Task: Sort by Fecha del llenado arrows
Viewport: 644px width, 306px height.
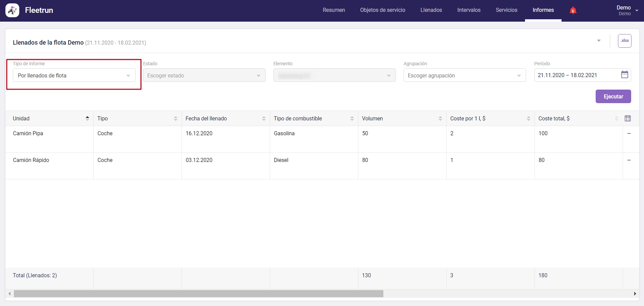Action: coord(264,118)
